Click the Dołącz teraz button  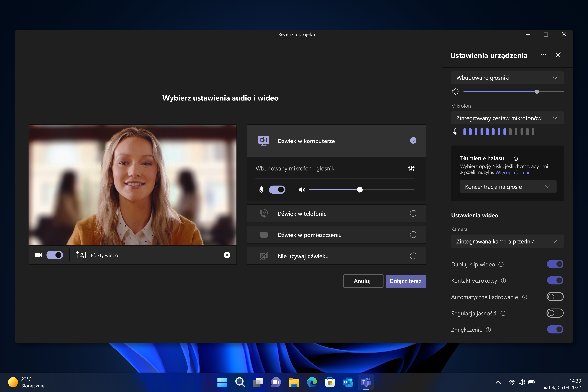pyautogui.click(x=406, y=281)
